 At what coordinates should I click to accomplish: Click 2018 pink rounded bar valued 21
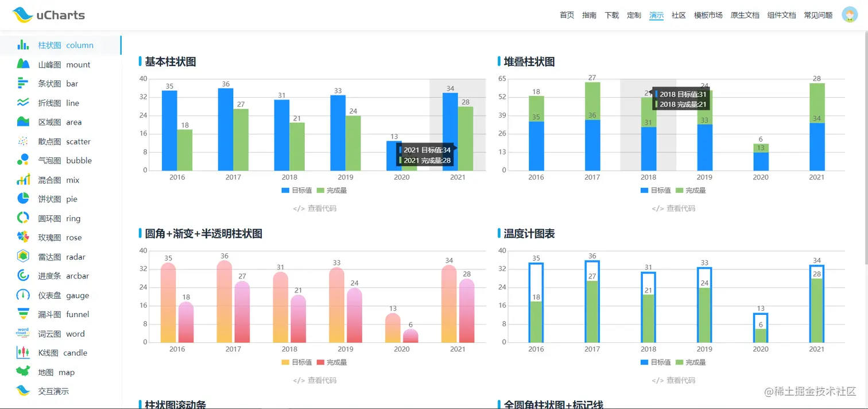(x=298, y=319)
